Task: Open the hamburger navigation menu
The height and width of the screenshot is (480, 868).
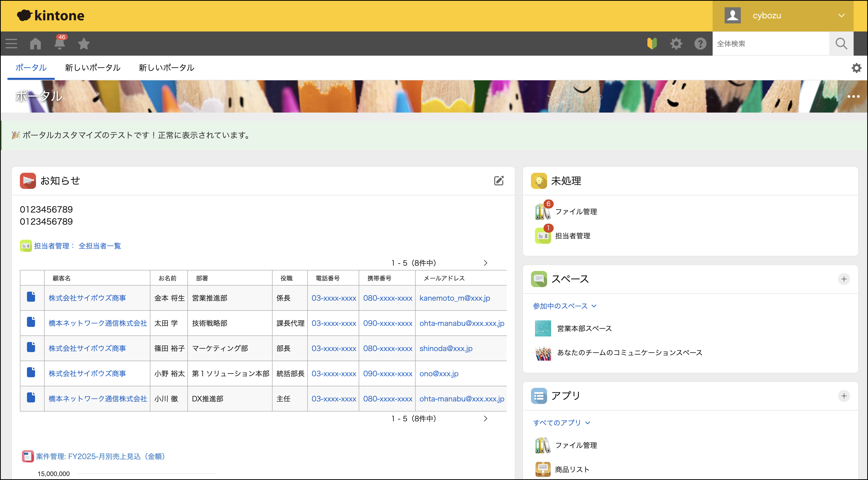Action: tap(11, 44)
